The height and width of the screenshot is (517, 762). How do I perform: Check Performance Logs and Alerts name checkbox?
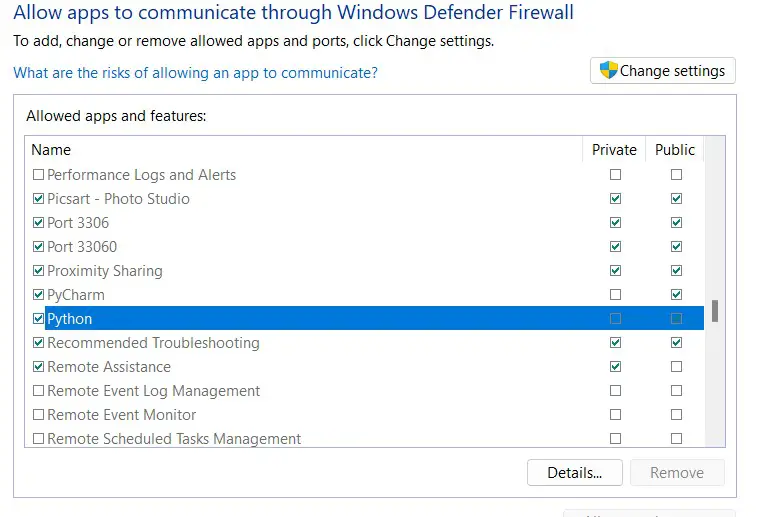38,174
